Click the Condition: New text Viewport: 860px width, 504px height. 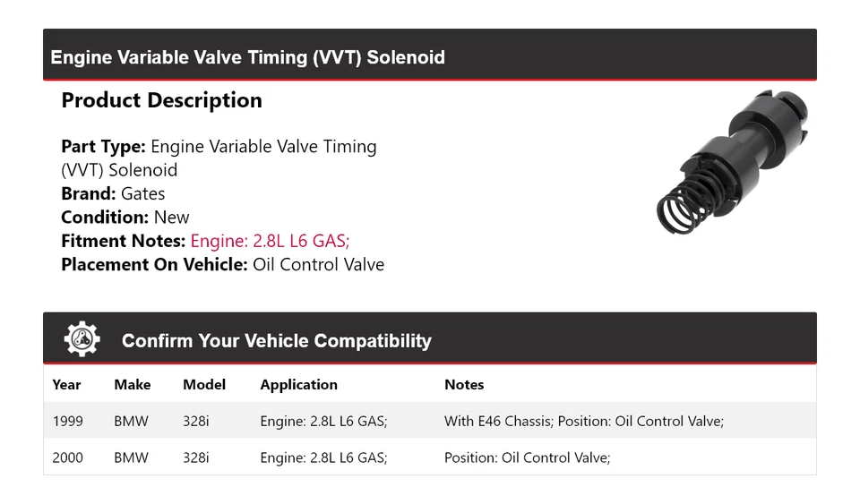click(125, 217)
